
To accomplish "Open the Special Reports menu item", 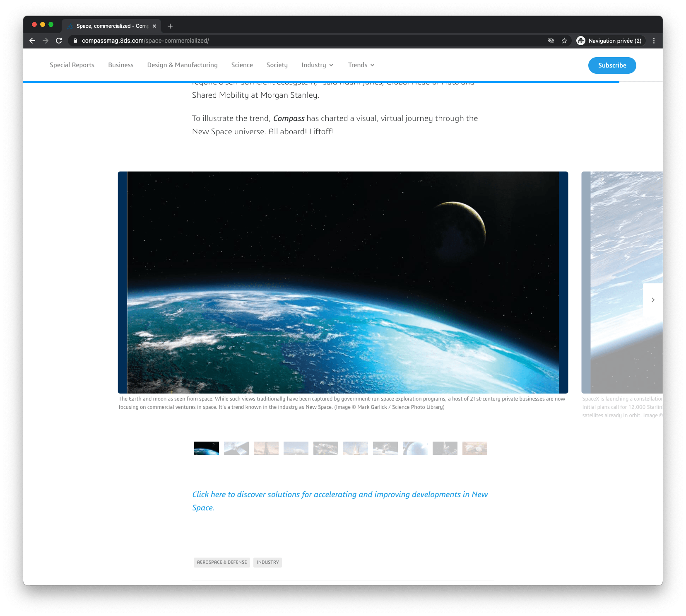I will pos(72,65).
